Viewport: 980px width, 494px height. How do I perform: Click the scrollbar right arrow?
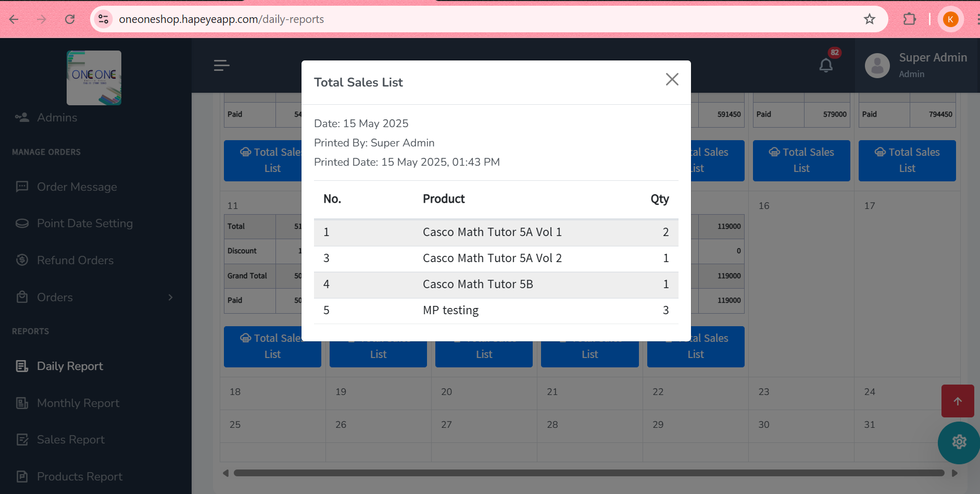pos(954,473)
